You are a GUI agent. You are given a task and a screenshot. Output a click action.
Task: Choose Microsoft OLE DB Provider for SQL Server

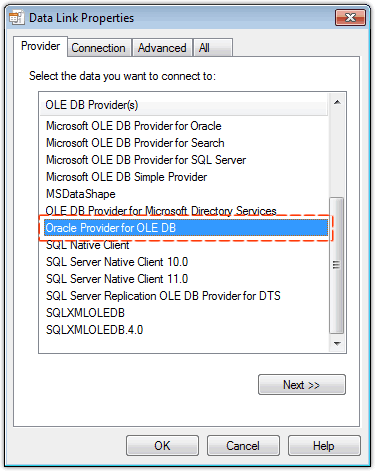(146, 160)
